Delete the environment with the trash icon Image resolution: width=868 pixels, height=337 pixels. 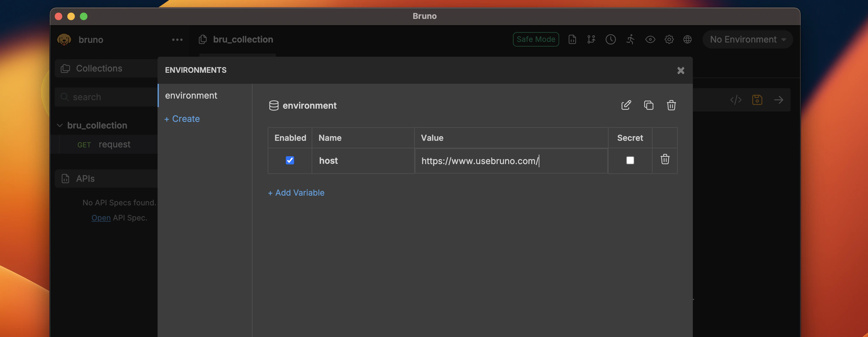pyautogui.click(x=671, y=105)
